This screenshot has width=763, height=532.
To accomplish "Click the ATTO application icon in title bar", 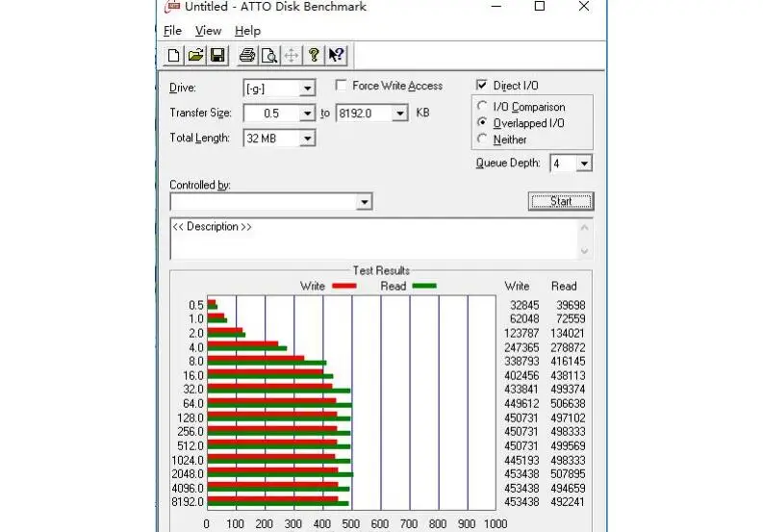I will [172, 7].
